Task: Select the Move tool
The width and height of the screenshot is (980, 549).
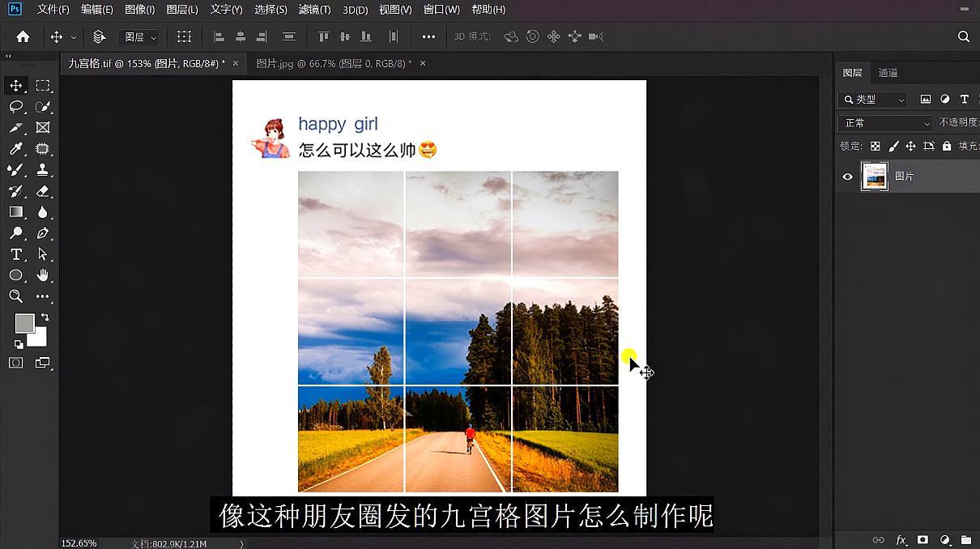Action: click(x=16, y=85)
